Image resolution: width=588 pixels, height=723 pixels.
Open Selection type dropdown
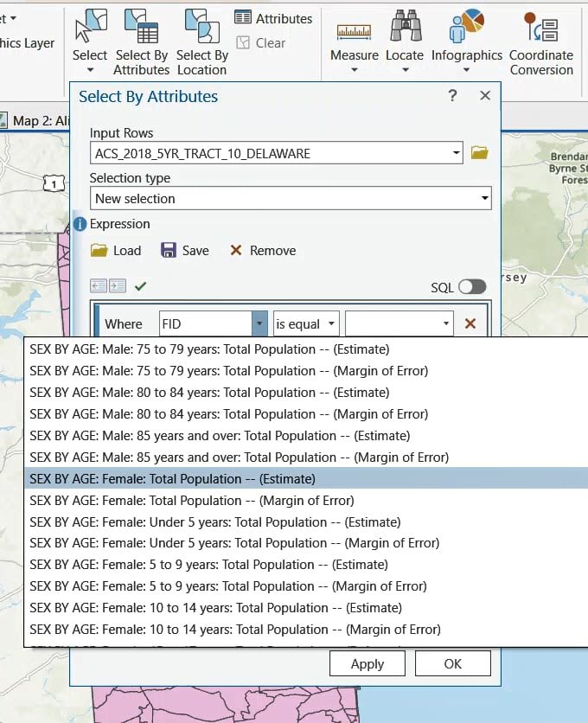click(x=485, y=198)
